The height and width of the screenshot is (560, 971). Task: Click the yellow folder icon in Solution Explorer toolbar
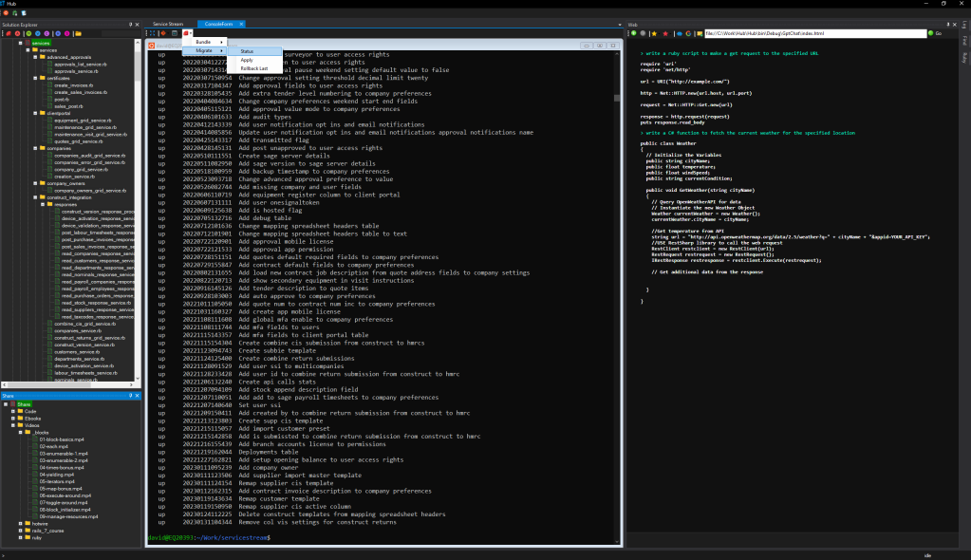[78, 33]
